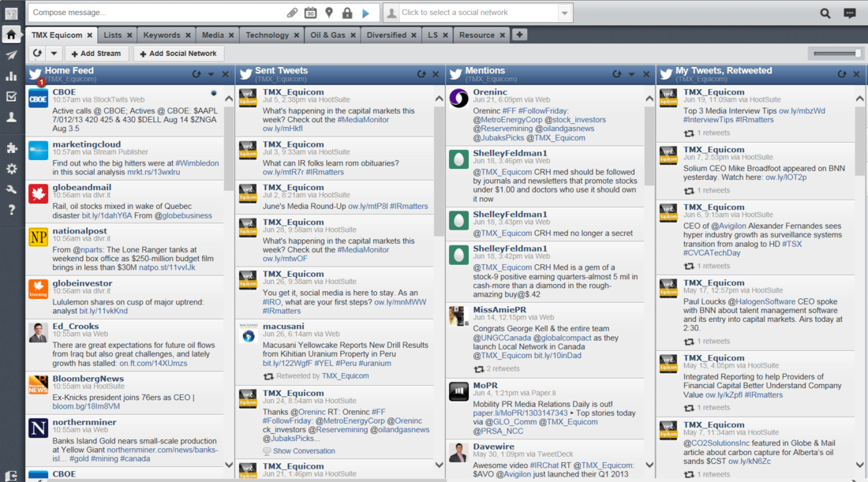868x482 pixels.
Task: Select the Diversified tab
Action: pyautogui.click(x=386, y=35)
